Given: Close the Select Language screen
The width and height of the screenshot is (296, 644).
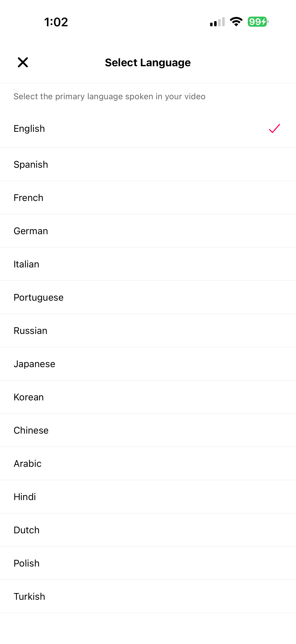Looking at the screenshot, I should pyautogui.click(x=23, y=62).
